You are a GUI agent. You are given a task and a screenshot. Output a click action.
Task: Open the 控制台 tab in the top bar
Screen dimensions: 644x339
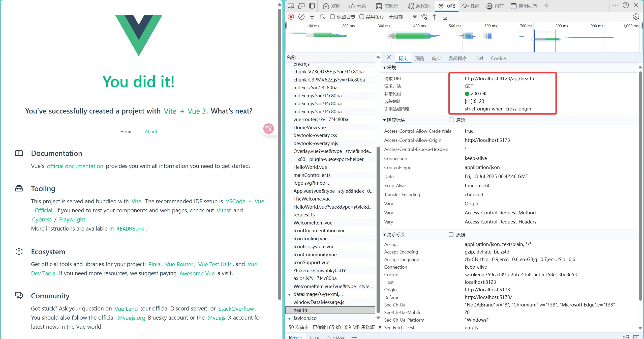click(x=387, y=6)
